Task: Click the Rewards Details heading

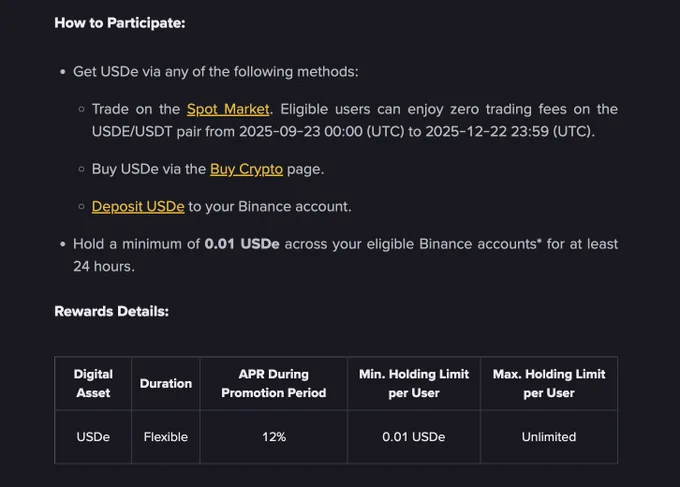Action: point(111,311)
